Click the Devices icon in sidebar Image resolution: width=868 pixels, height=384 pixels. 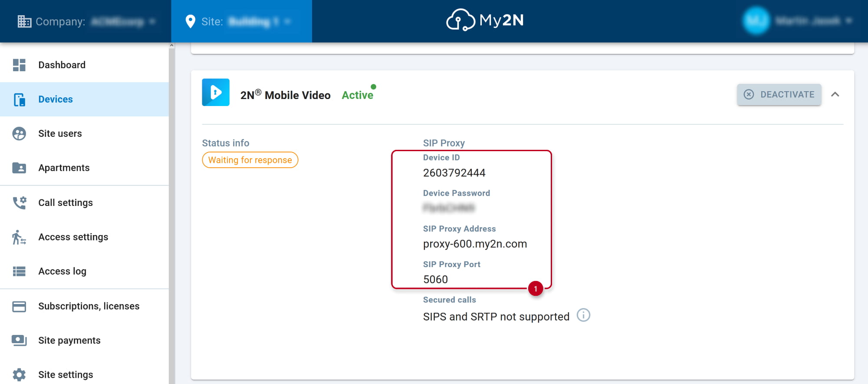19,99
